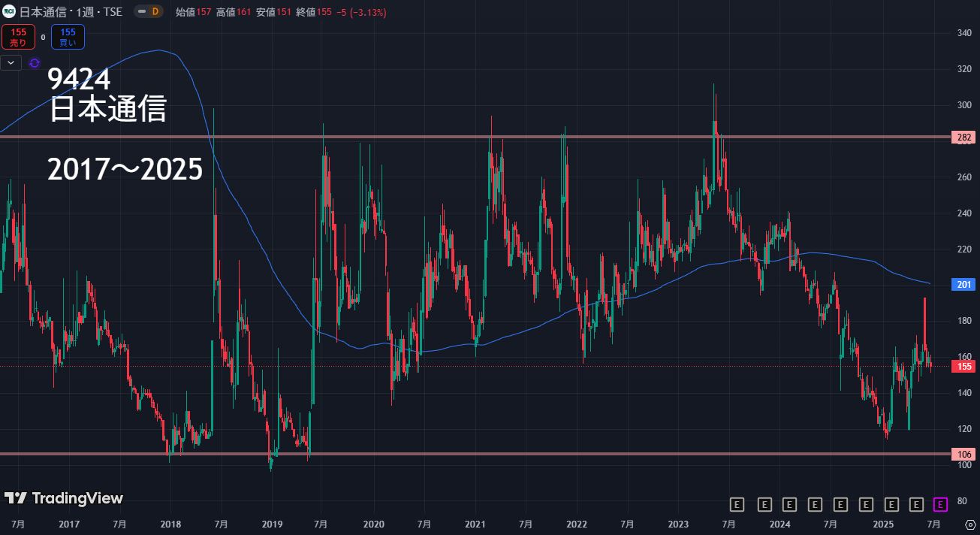Image resolution: width=980 pixels, height=535 pixels.
Task: Click the 2025 label on the time axis
Action: [x=882, y=524]
